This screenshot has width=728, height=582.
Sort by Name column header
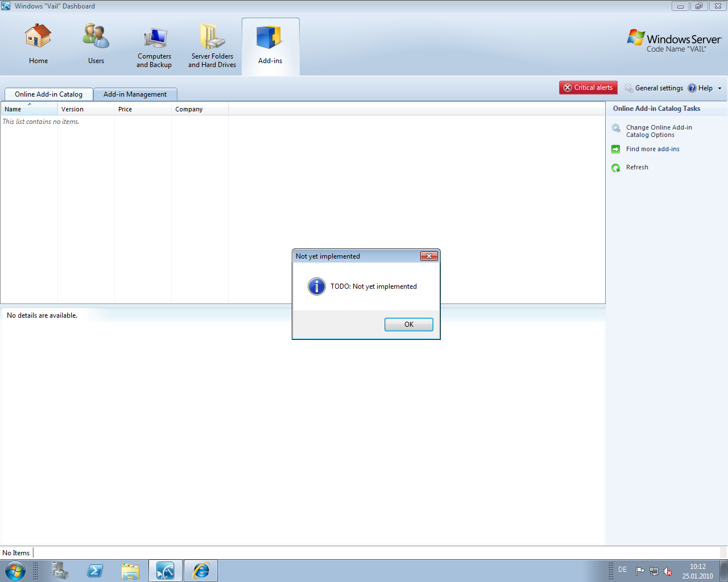(29, 109)
